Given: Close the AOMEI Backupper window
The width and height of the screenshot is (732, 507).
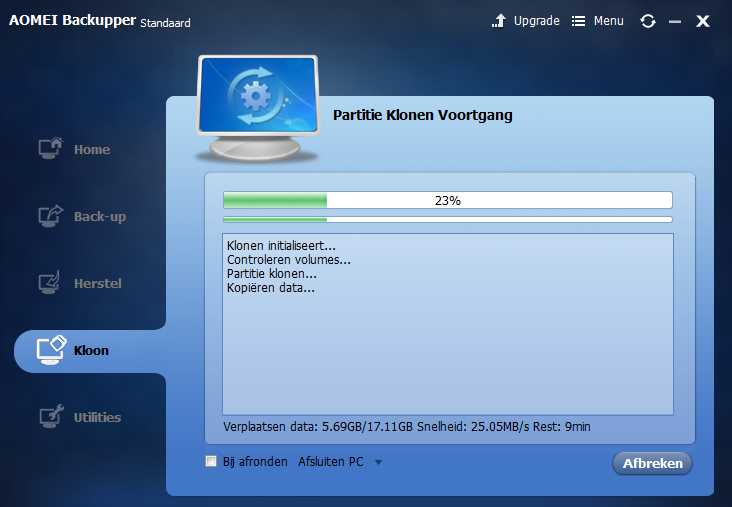Looking at the screenshot, I should coord(703,21).
